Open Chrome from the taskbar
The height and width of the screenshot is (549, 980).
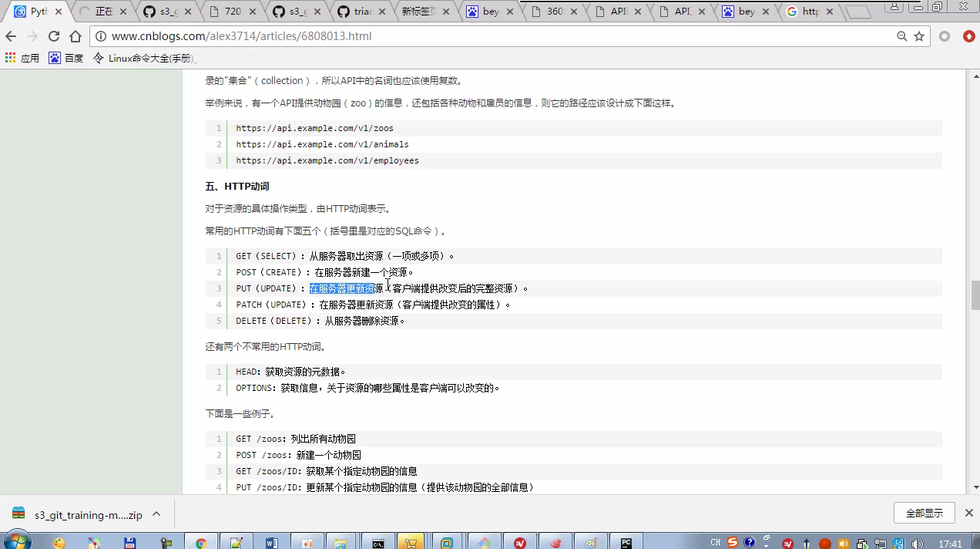201,543
